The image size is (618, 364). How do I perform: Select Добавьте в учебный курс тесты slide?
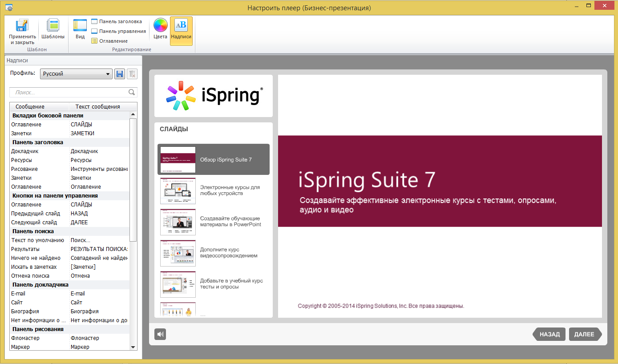click(x=214, y=284)
